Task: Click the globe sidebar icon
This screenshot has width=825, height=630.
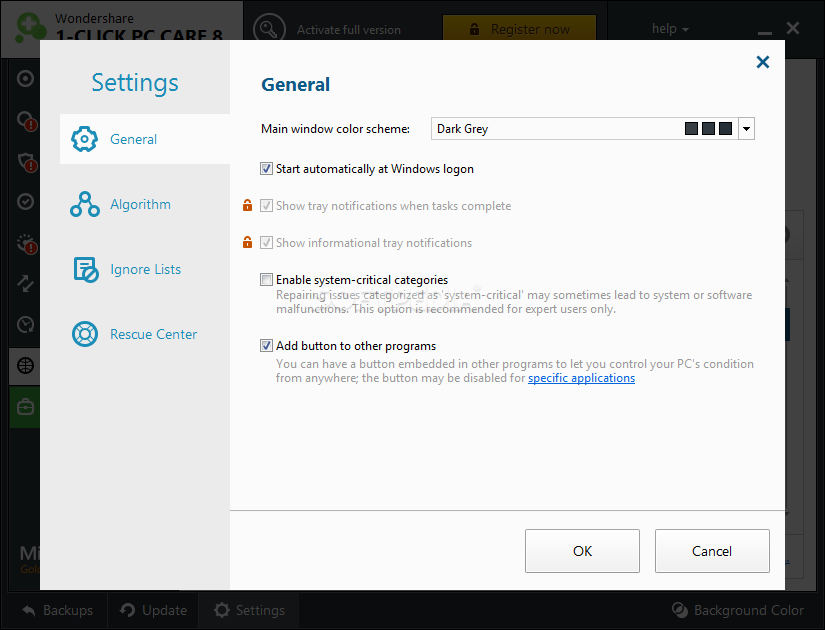Action: (25, 365)
